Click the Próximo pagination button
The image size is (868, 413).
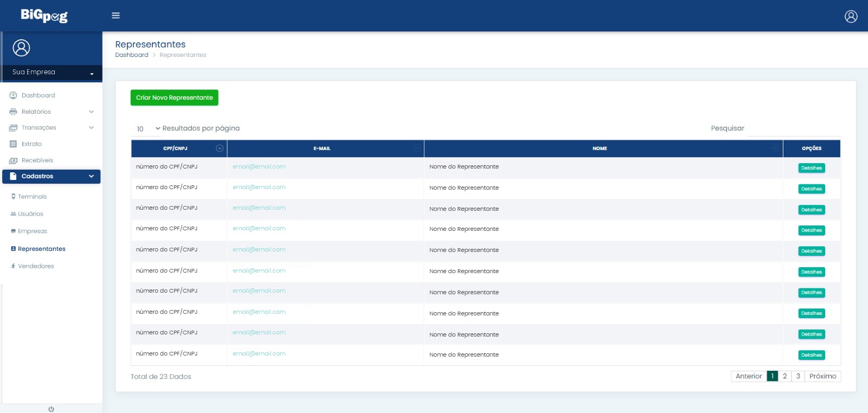pyautogui.click(x=823, y=376)
